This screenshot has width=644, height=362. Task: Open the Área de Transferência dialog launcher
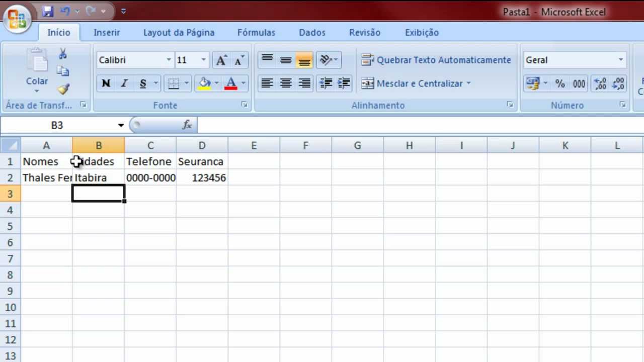pos(83,105)
